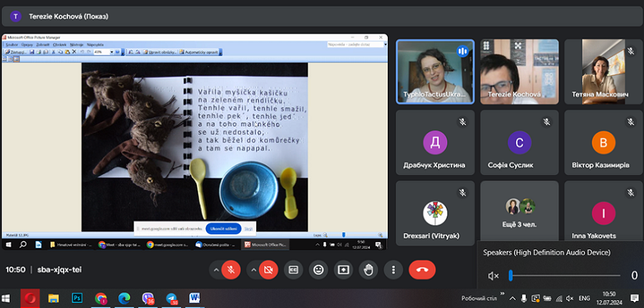Turn on camera in Meet controls
The height and width of the screenshot is (308, 644).
(x=268, y=270)
